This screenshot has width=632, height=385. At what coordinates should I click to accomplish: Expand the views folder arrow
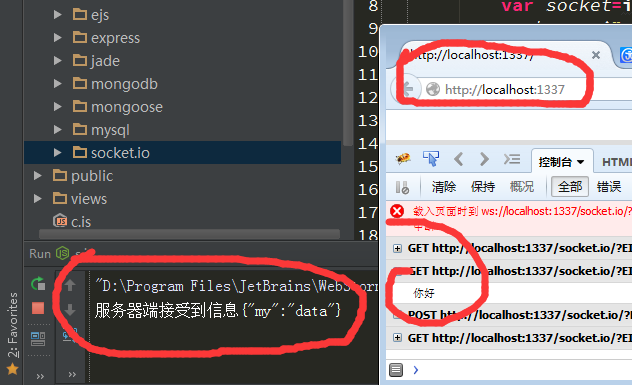pyautogui.click(x=37, y=199)
